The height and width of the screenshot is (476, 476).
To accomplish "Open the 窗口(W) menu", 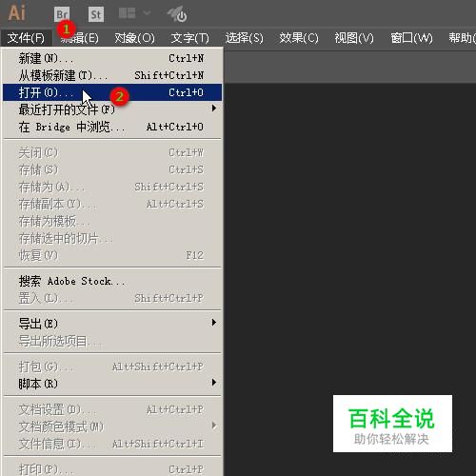I will (411, 38).
